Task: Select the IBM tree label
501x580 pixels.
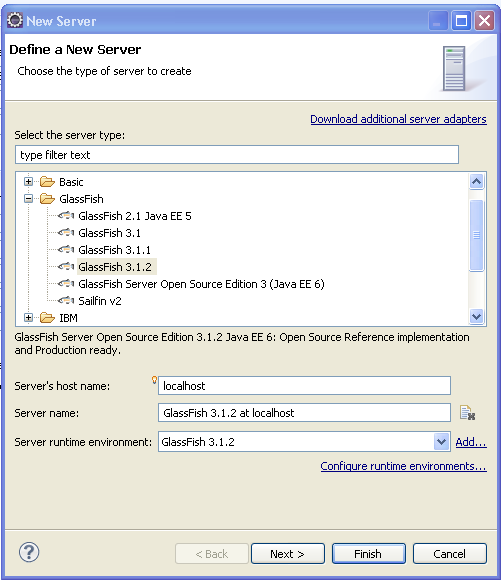Action: (x=68, y=318)
